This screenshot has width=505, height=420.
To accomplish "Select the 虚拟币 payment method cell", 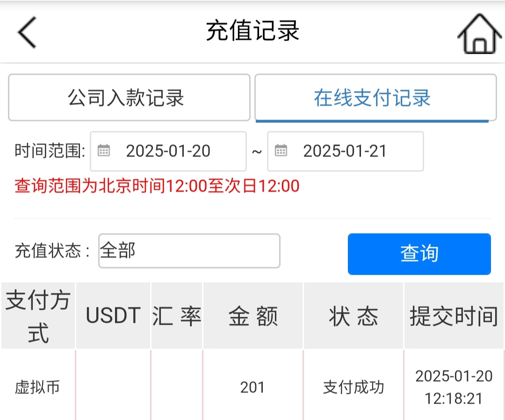I will [37, 388].
